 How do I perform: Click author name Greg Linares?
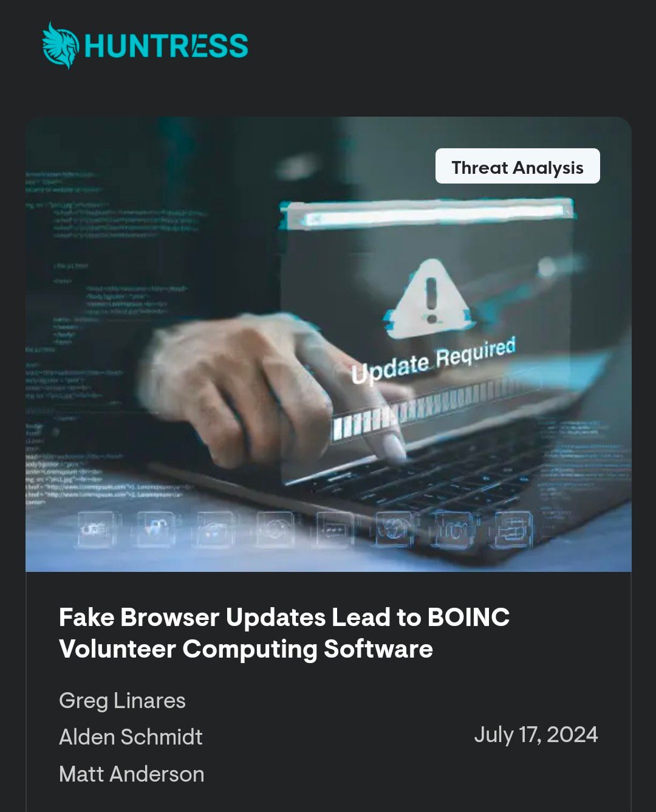(x=122, y=700)
